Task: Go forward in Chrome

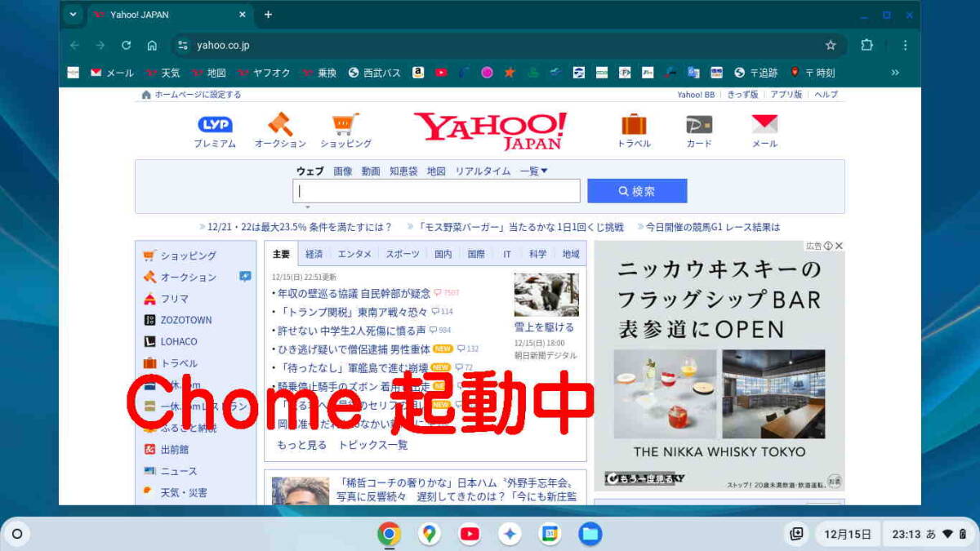Action: pos(100,45)
